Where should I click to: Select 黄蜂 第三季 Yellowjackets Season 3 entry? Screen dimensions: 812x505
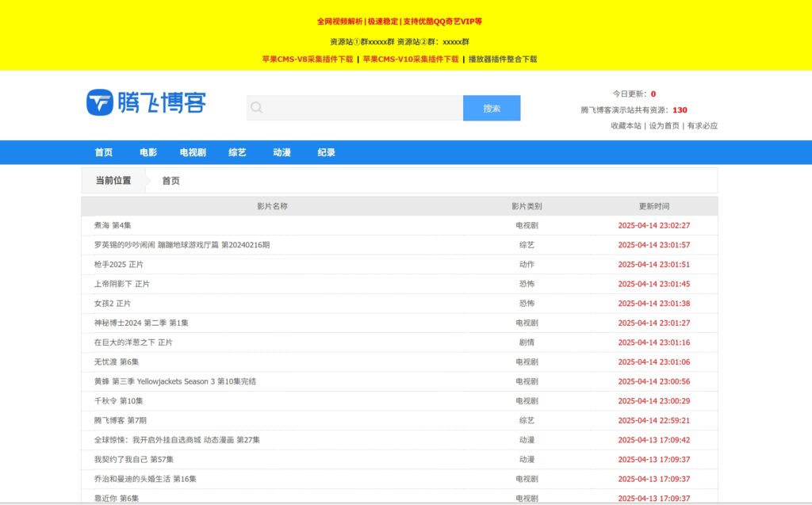(x=174, y=381)
